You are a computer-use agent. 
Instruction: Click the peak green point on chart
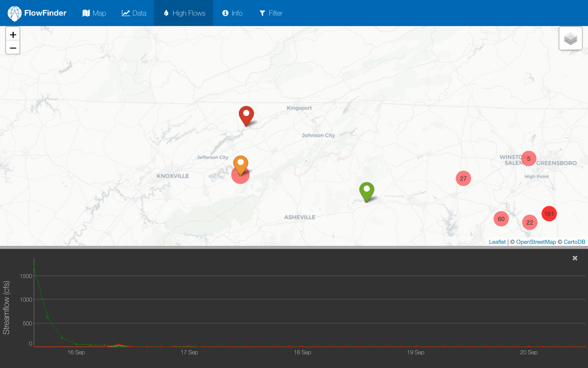point(34,267)
